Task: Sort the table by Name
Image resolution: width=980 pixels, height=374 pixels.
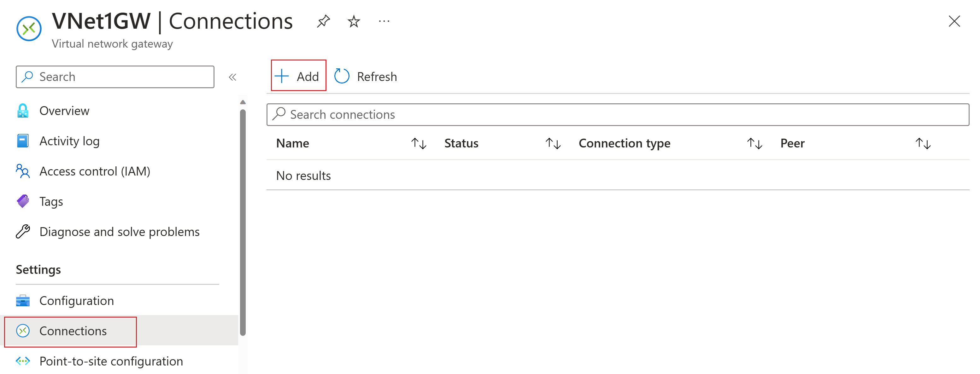Action: [293, 143]
